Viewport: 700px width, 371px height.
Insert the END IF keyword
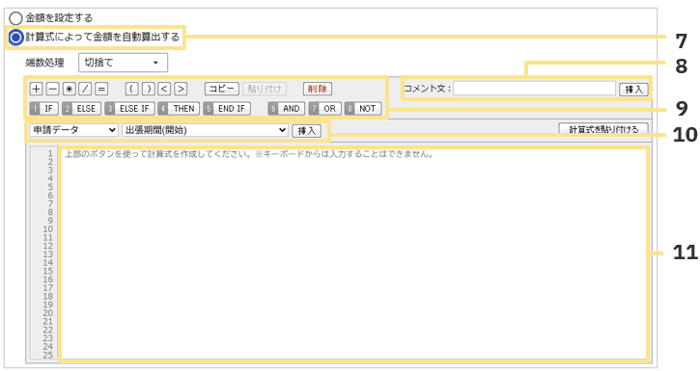[227, 108]
